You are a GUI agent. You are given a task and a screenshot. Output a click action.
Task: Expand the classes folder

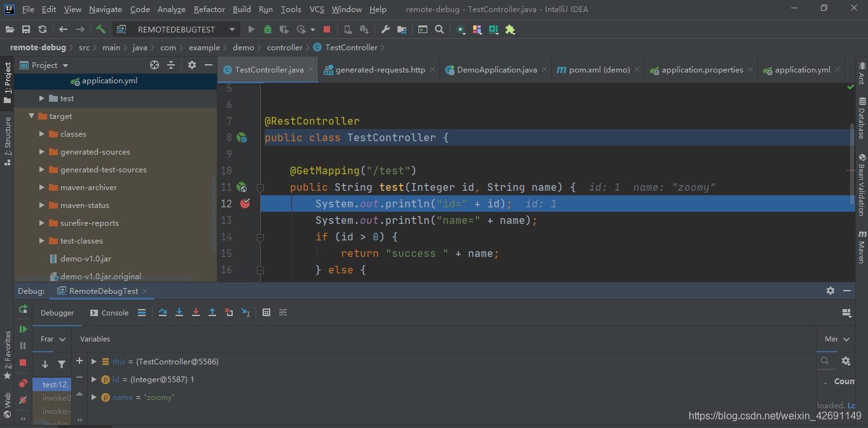pos(42,134)
